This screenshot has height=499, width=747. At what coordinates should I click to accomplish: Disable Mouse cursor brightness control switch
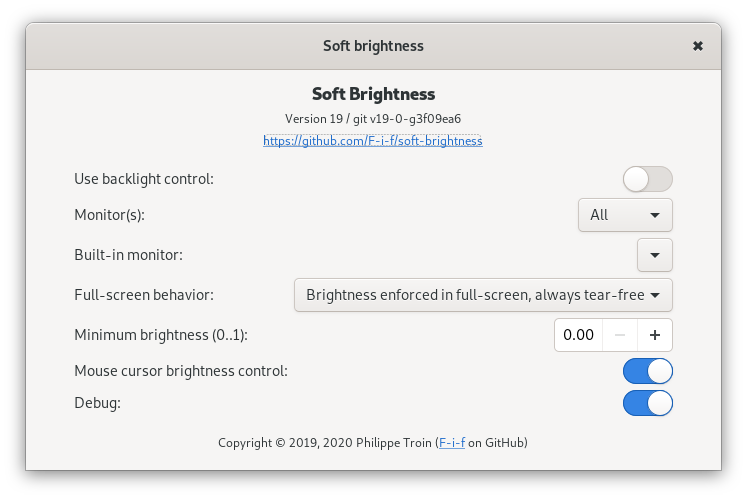pyautogui.click(x=647, y=371)
